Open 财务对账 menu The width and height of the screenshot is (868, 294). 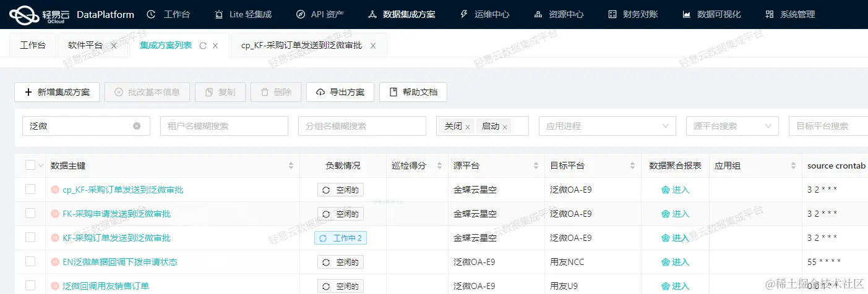633,14
